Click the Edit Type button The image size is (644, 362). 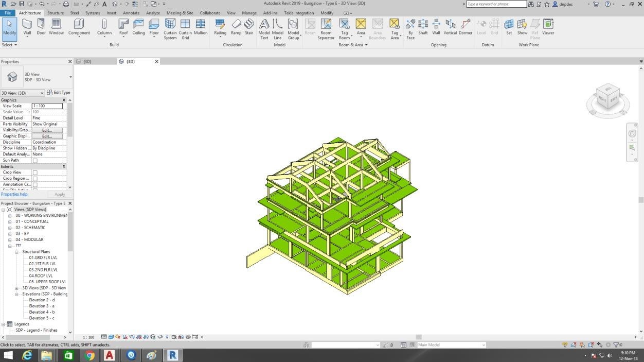coord(59,93)
